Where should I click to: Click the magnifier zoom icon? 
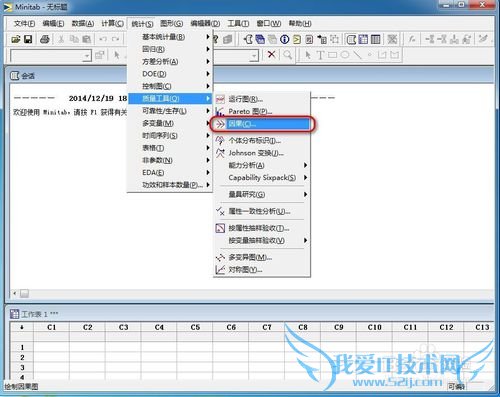(x=287, y=54)
